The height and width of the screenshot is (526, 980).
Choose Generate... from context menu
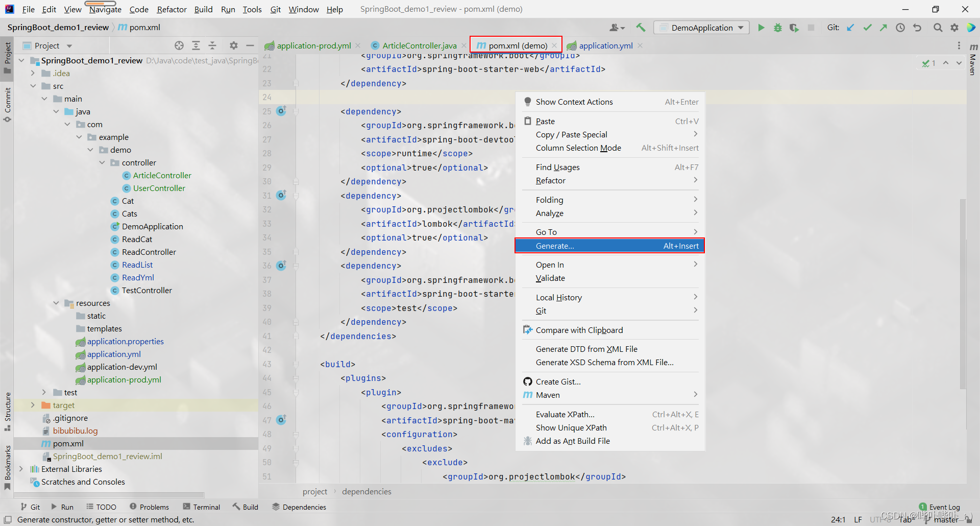pos(610,246)
